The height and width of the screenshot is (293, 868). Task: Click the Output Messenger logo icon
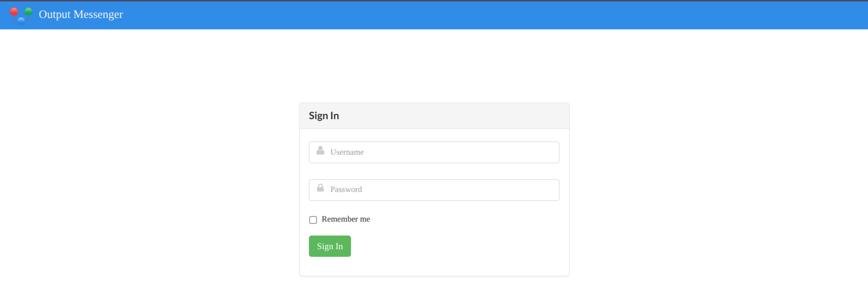point(21,16)
